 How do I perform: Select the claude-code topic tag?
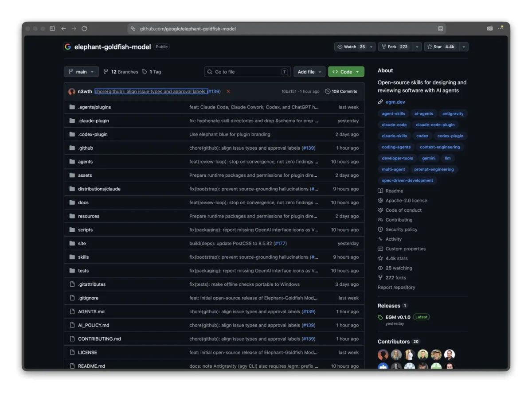point(394,125)
